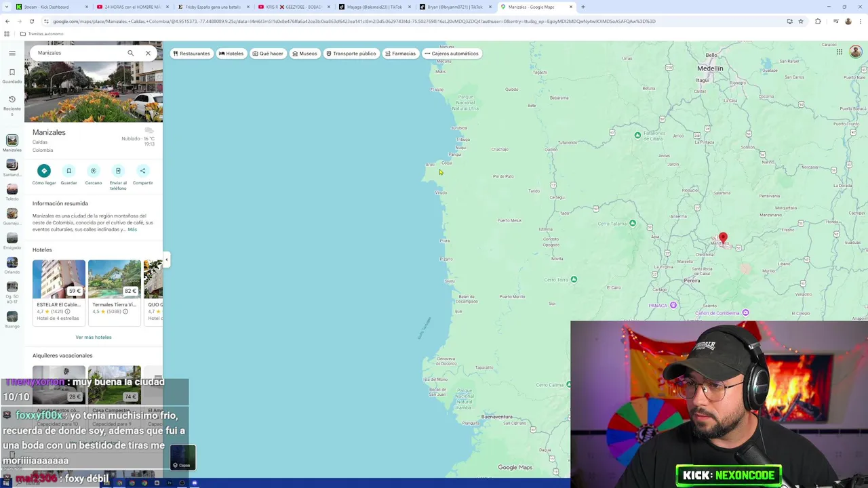
Task: Open the Manizales street photo header
Action: [x=94, y=92]
